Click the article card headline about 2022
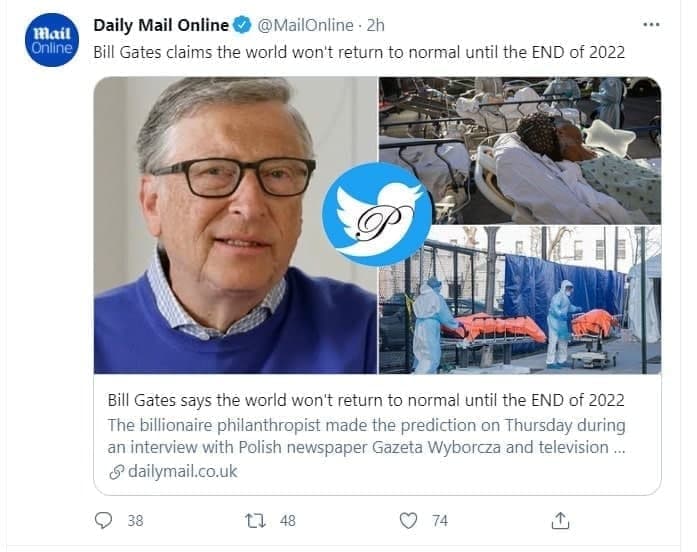Image resolution: width=697 pixels, height=552 pixels. pyautogui.click(x=366, y=401)
